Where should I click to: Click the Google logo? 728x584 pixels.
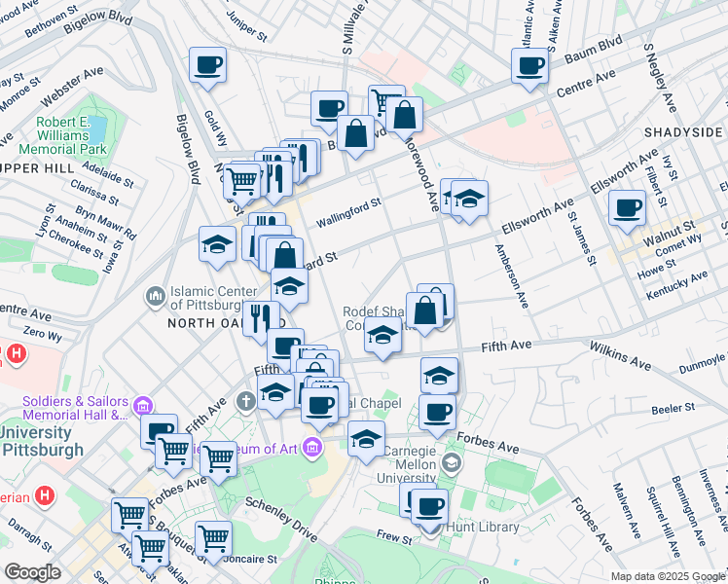point(32,572)
